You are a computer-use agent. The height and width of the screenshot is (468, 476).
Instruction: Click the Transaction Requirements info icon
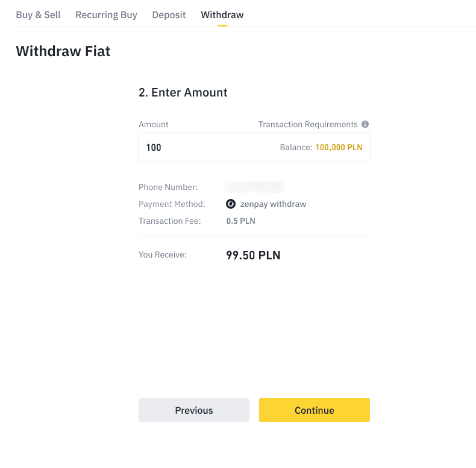(365, 124)
